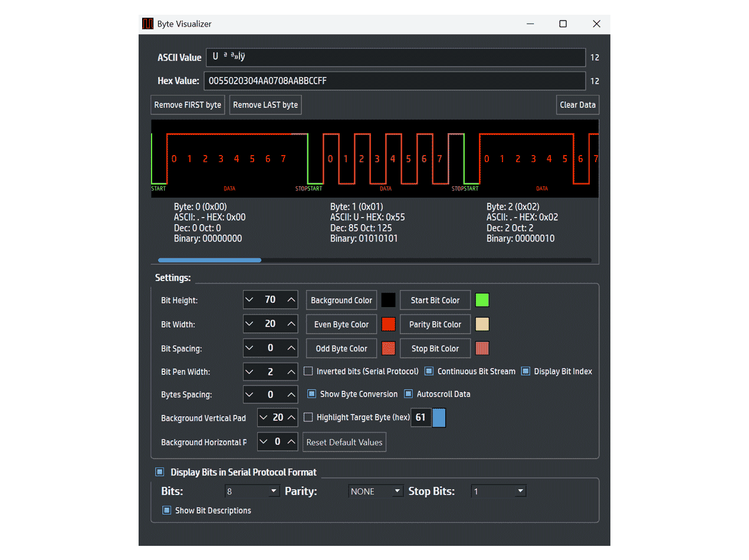Click the Background Color button
Image resolution: width=749 pixels, height=560 pixels.
pyautogui.click(x=341, y=300)
